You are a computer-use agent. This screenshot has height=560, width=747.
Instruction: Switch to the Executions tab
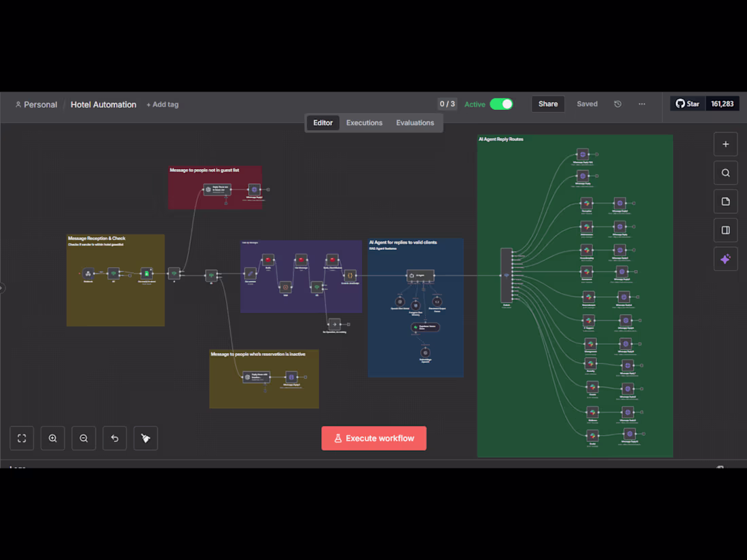[364, 123]
